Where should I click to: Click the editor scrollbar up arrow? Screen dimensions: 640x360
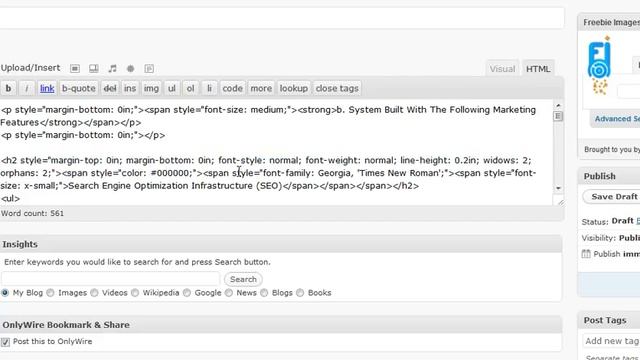558,105
